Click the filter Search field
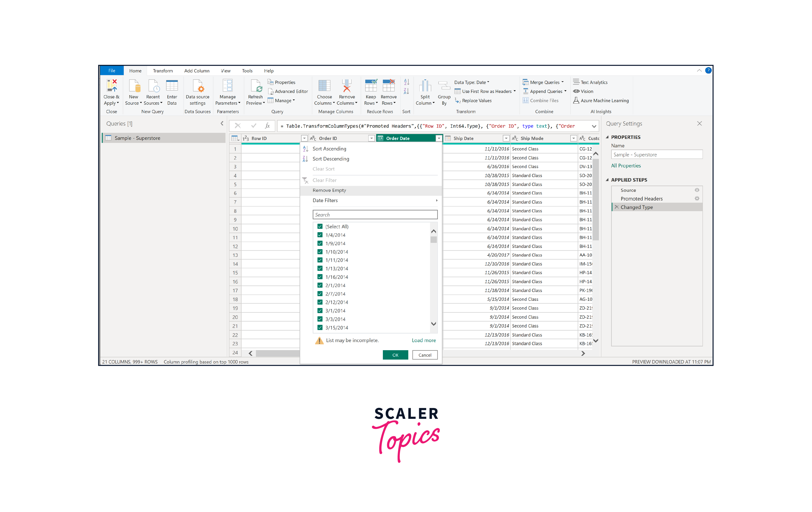812x512 pixels. point(375,215)
